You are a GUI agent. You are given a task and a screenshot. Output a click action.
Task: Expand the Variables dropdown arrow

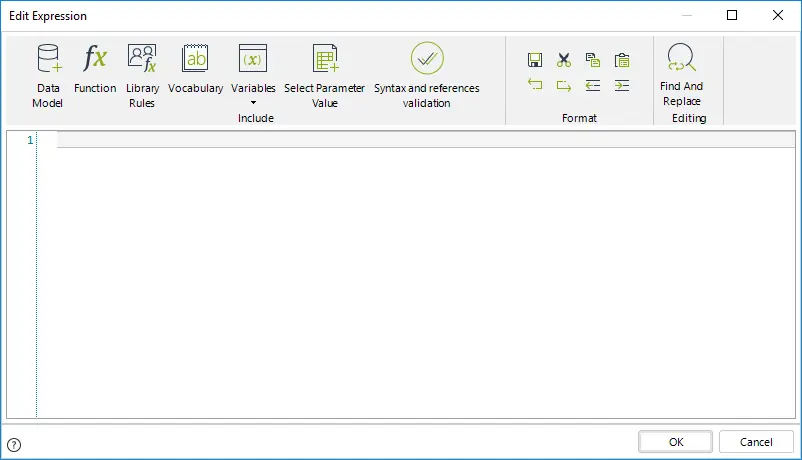click(x=253, y=103)
